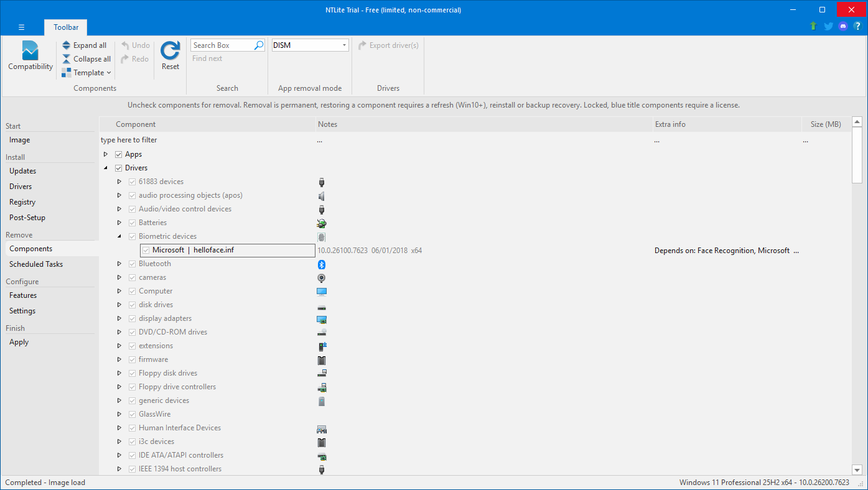Toggle the helloface.inf checkbox
The height and width of the screenshot is (490, 868).
coord(146,250)
